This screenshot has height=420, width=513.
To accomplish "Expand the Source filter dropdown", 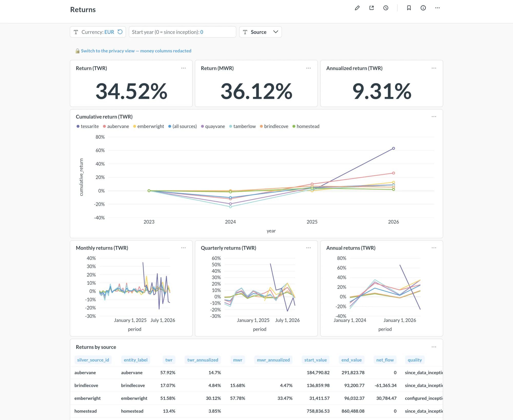I will point(260,32).
